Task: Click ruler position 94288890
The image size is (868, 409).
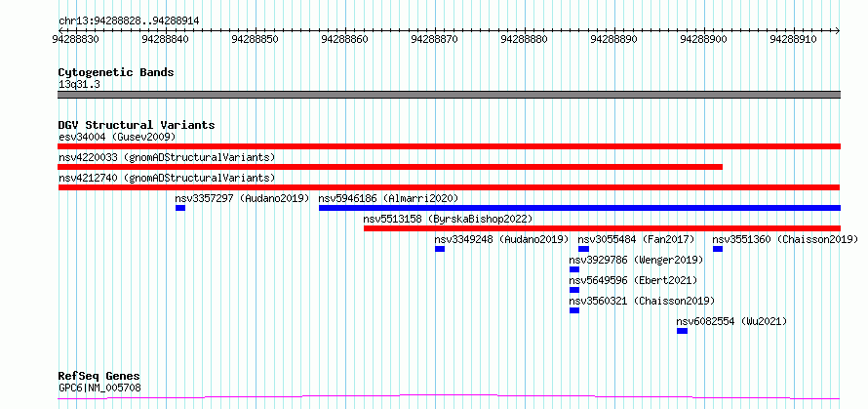Action: (x=613, y=39)
